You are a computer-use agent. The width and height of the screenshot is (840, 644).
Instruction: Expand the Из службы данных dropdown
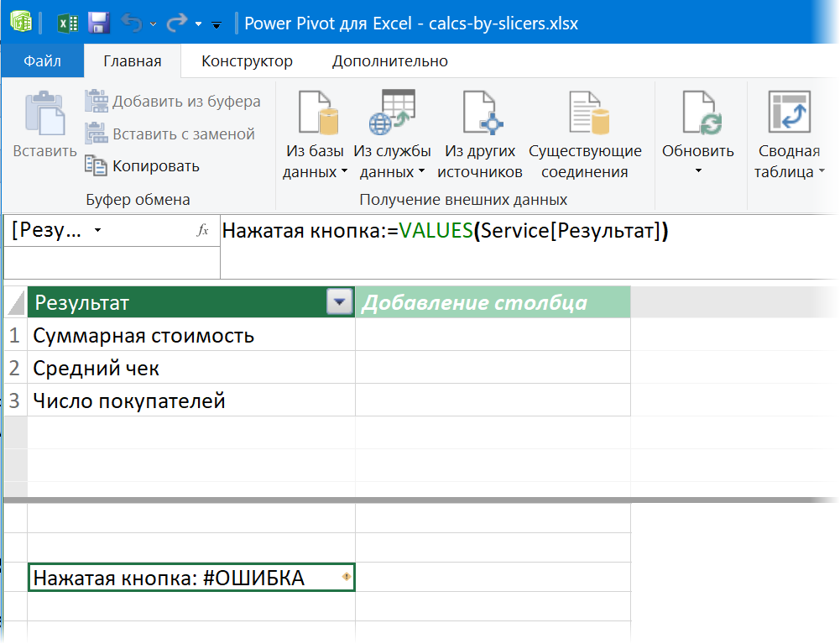[421, 171]
